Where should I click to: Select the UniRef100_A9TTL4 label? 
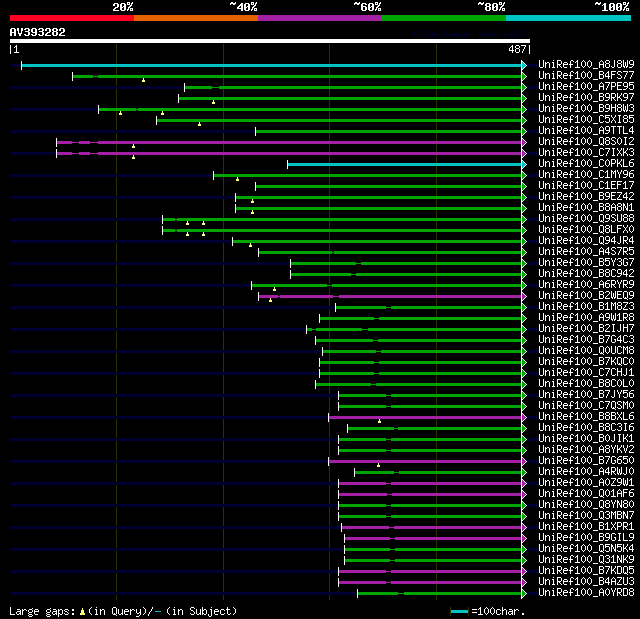[586, 131]
